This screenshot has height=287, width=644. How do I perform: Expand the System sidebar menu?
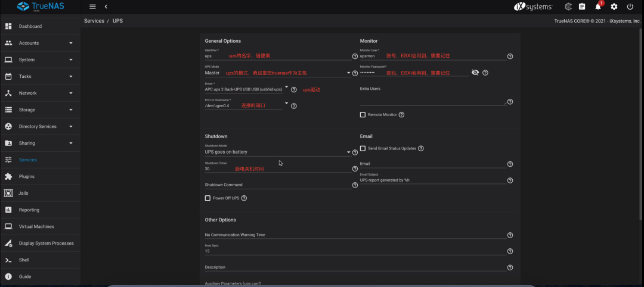coord(41,60)
